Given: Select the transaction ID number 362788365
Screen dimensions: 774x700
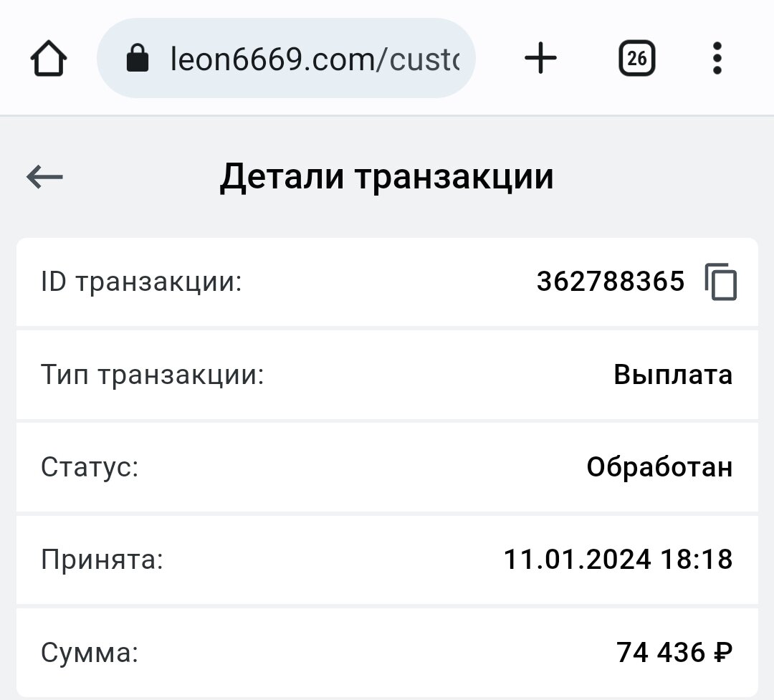Looking at the screenshot, I should click(611, 282).
